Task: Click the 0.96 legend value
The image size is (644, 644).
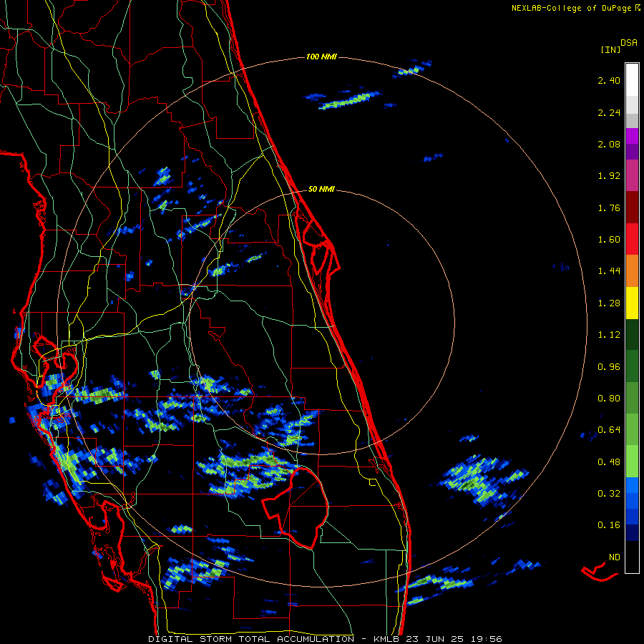Action: 609,367
